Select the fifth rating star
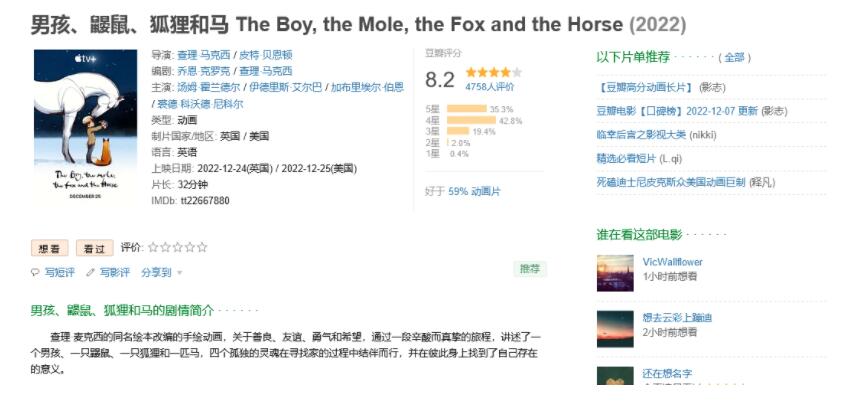This screenshot has width=843, height=409. click(202, 247)
